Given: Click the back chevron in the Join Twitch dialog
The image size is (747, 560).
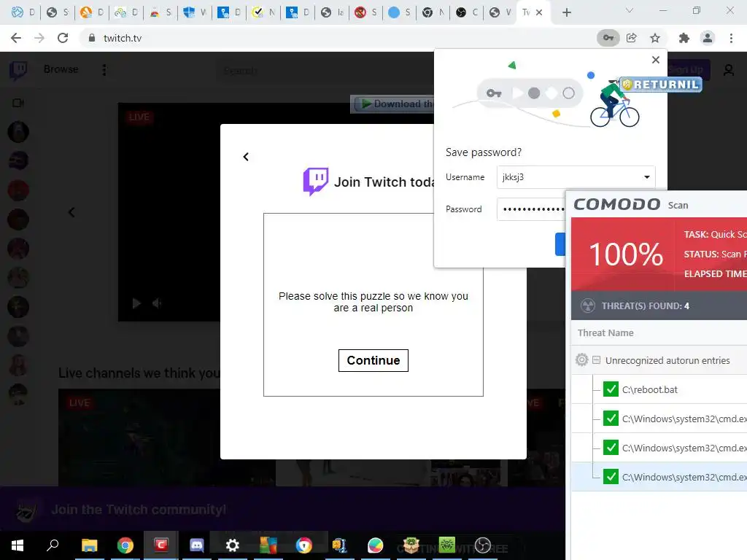Looking at the screenshot, I should [x=246, y=157].
